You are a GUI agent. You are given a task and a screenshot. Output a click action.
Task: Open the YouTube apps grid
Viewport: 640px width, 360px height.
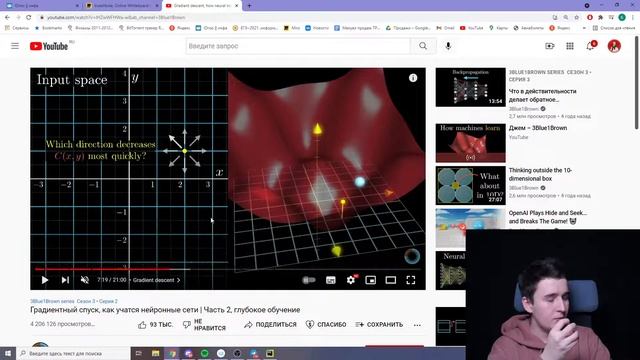click(x=570, y=46)
